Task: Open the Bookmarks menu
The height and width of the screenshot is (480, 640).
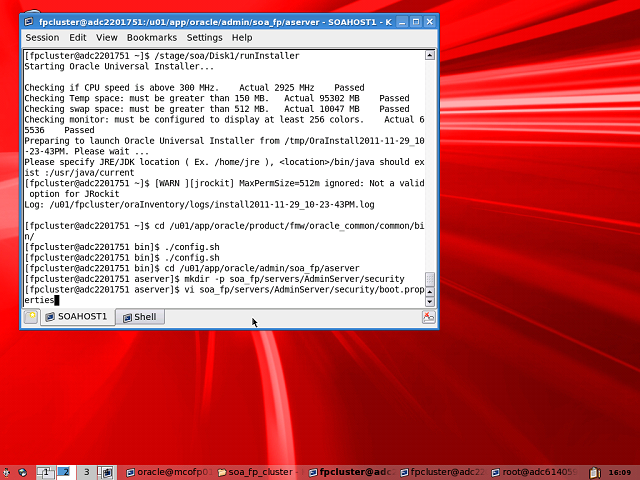Action: [151, 37]
